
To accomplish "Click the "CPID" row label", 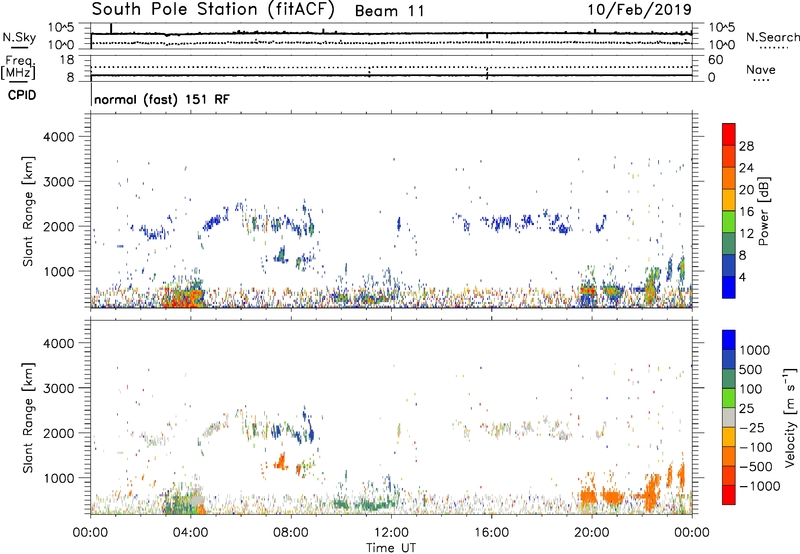I will (x=22, y=95).
